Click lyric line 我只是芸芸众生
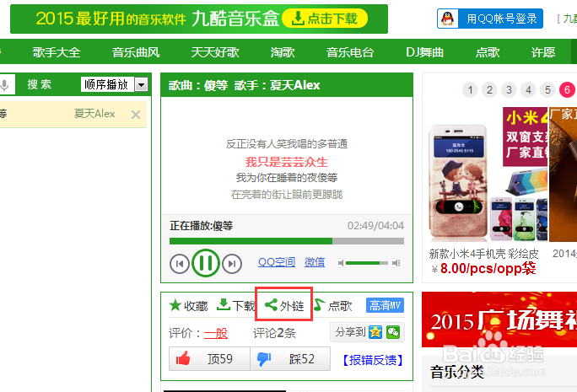The width and height of the screenshot is (577, 392). [287, 162]
